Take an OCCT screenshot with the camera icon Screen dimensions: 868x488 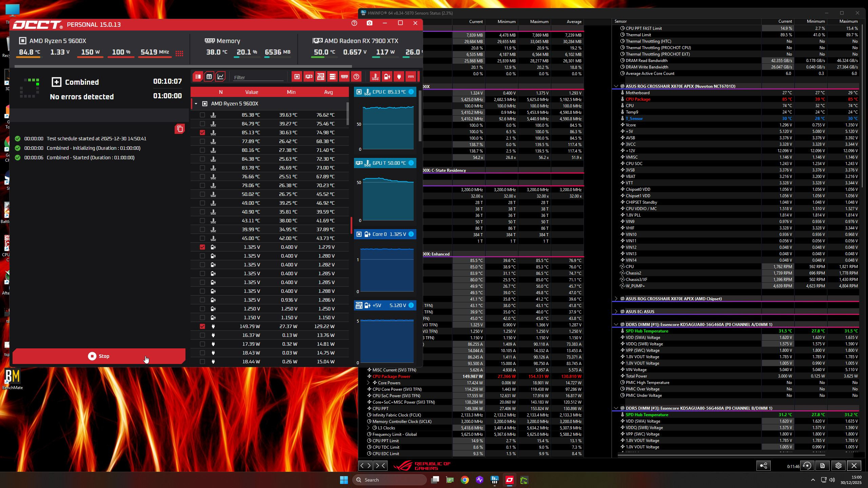(x=370, y=23)
